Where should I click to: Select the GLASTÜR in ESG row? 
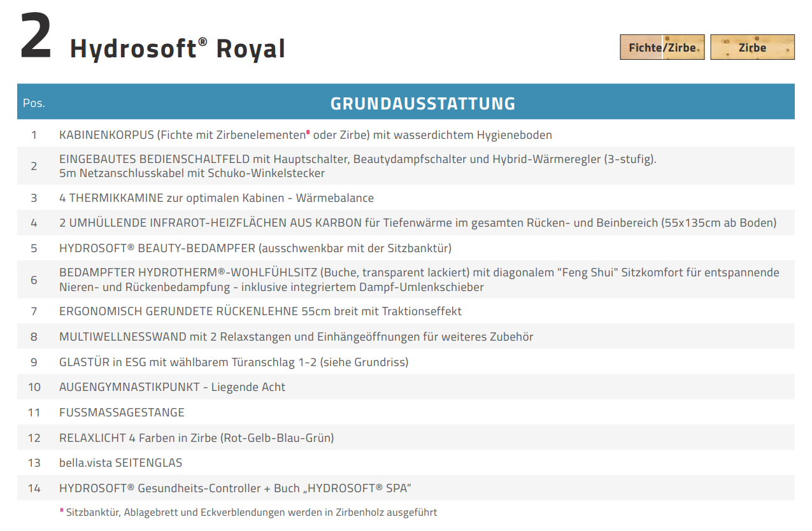pyautogui.click(x=233, y=362)
